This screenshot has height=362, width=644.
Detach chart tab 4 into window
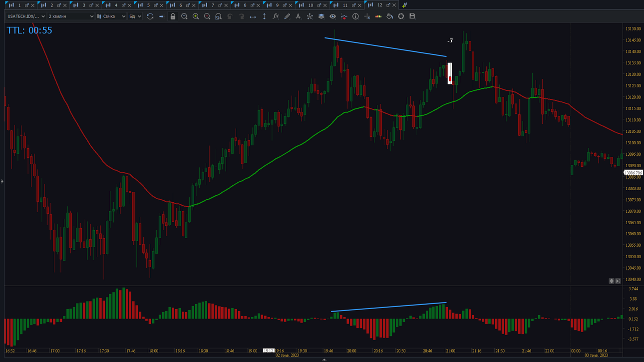click(x=123, y=5)
